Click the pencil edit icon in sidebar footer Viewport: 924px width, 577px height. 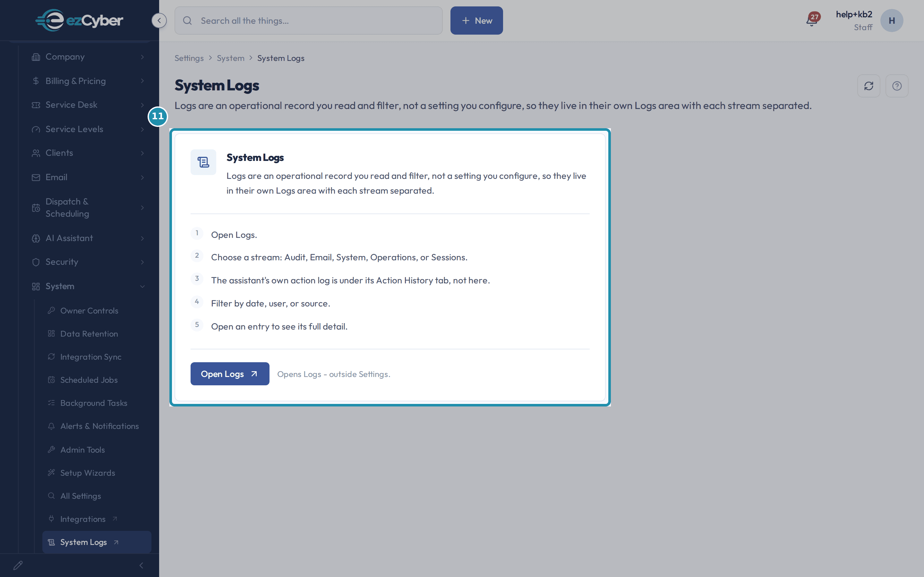pos(18,565)
